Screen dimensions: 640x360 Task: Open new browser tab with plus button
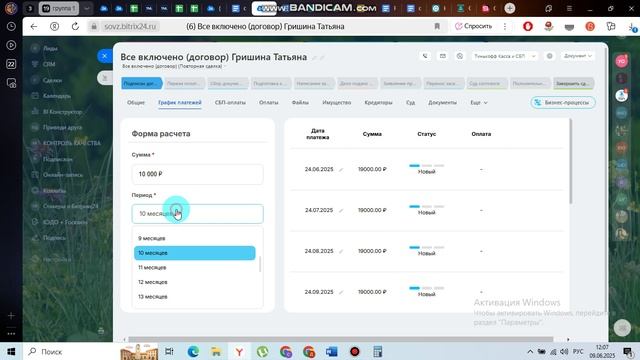click(509, 8)
